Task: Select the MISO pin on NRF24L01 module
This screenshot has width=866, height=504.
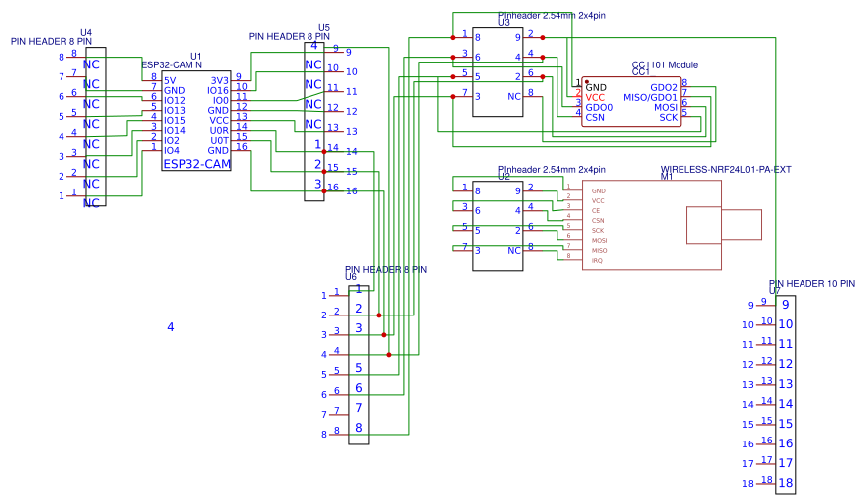Action: [600, 251]
